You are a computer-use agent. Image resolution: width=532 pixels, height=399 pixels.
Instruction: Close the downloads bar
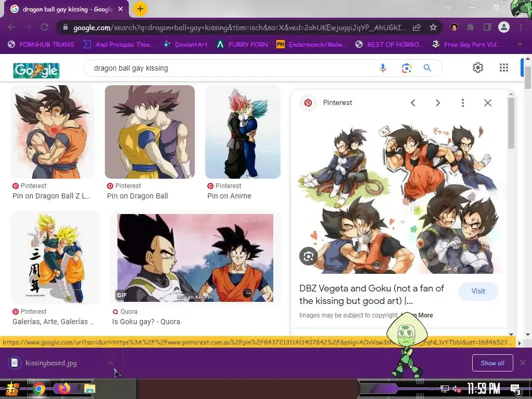[523, 363]
